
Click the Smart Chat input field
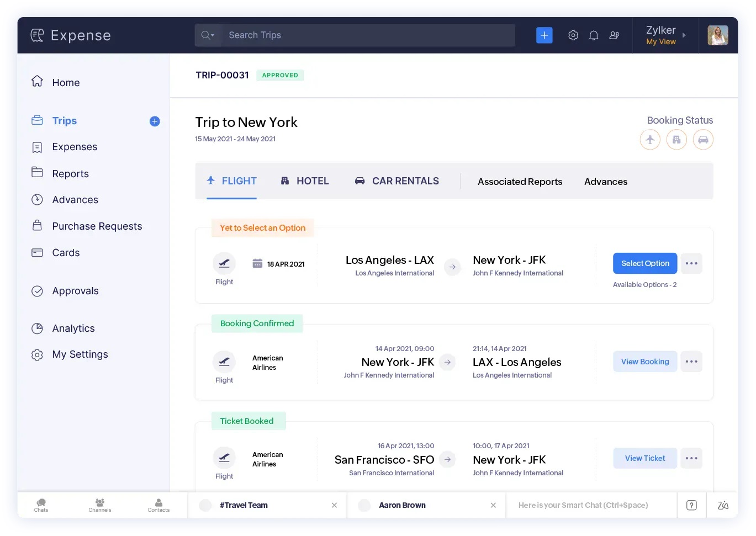click(x=592, y=505)
